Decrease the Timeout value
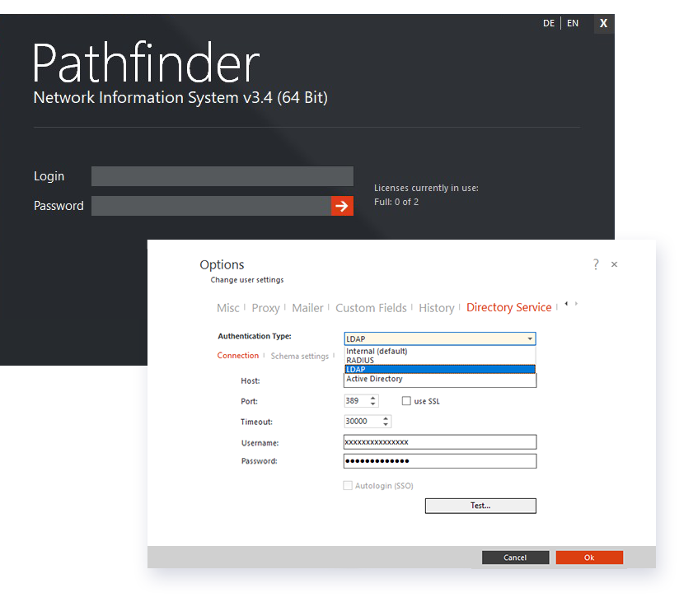 click(x=386, y=424)
